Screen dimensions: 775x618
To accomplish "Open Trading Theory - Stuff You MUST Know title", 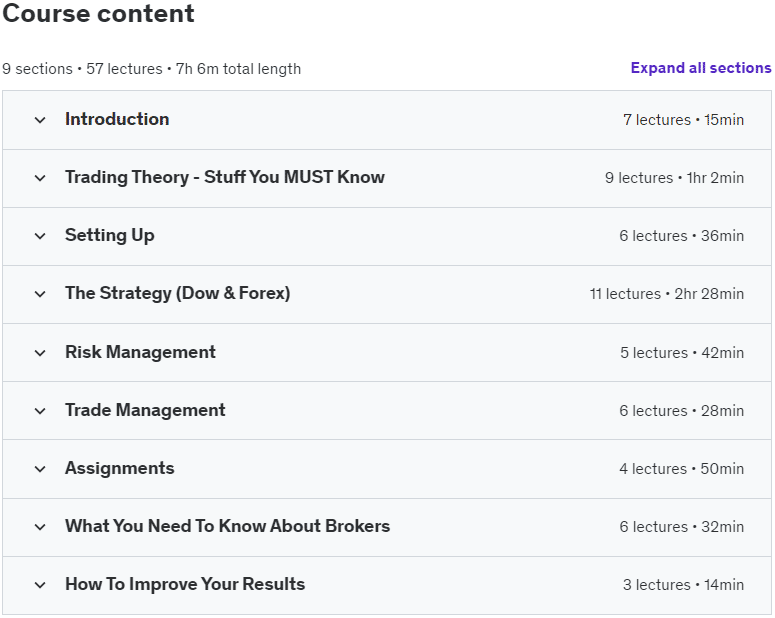I will pyautogui.click(x=225, y=177).
